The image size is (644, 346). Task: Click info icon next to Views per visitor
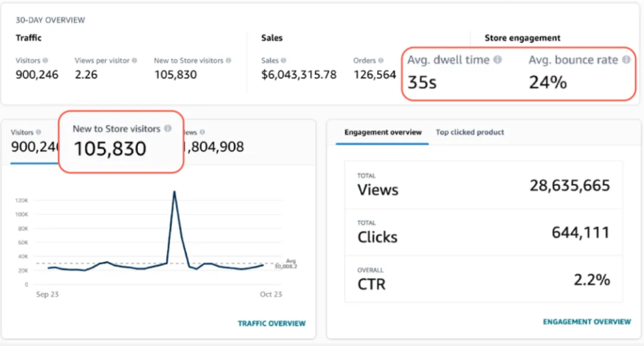(135, 61)
